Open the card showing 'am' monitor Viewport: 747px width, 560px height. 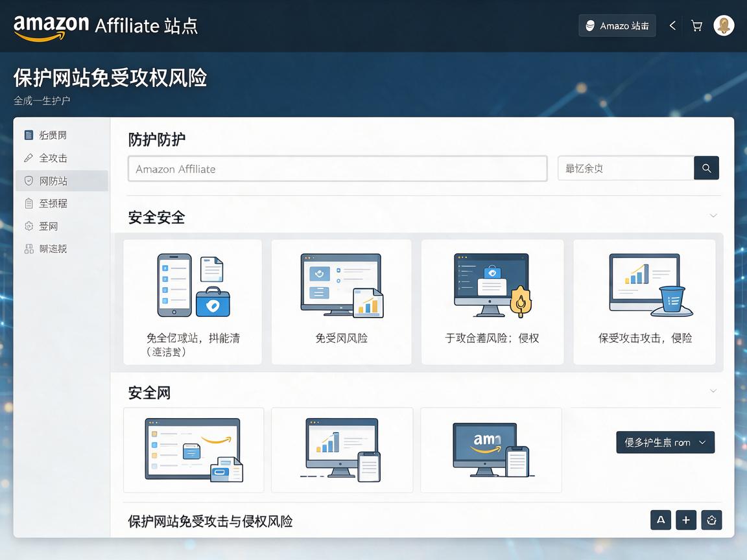[491, 450]
